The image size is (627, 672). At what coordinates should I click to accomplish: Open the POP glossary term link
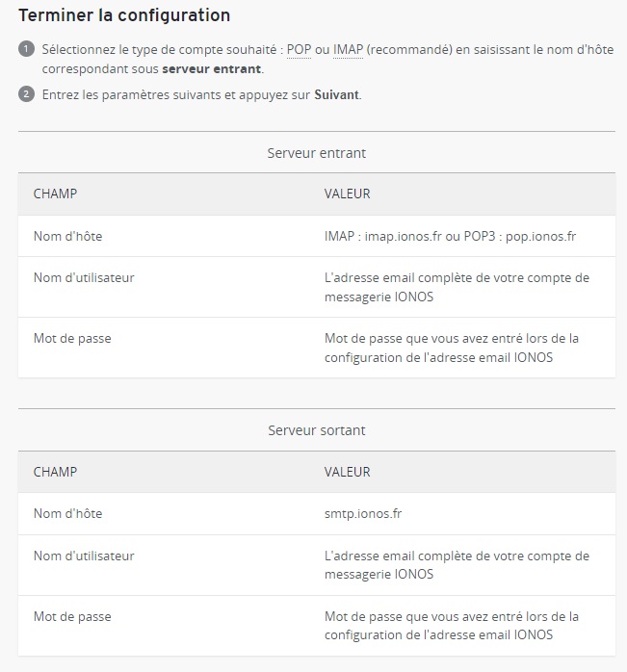click(x=300, y=48)
